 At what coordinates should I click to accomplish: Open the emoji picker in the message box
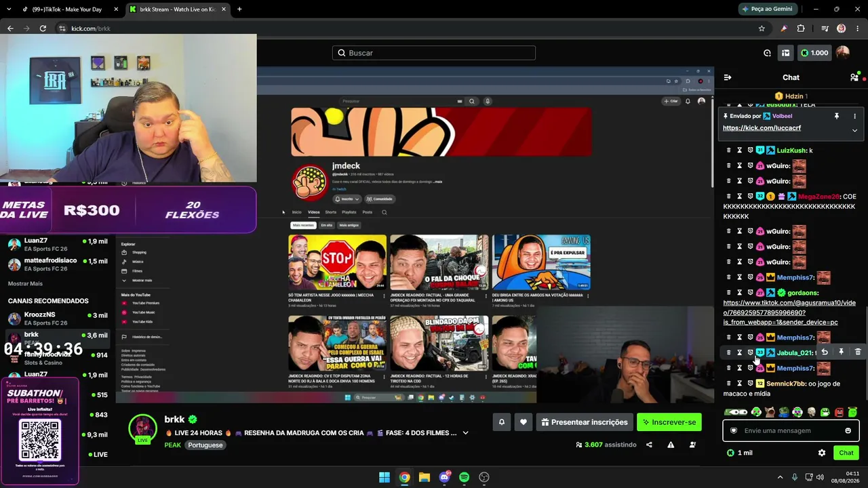(848, 430)
